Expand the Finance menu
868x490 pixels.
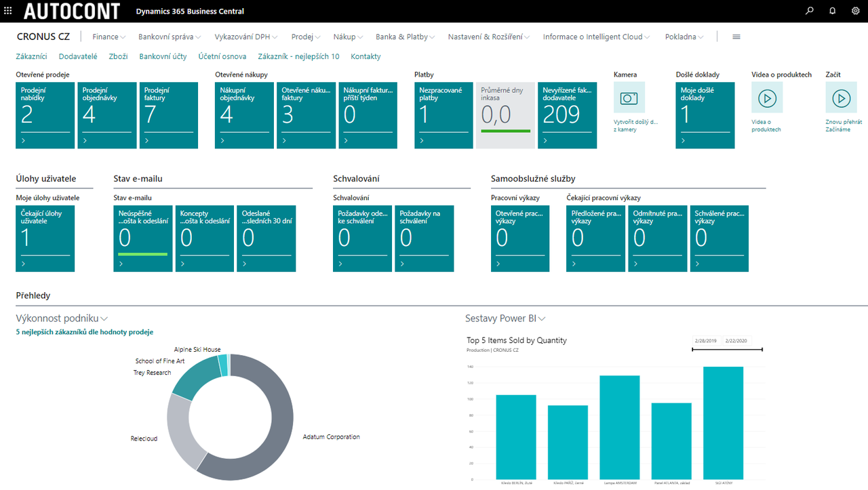(x=109, y=37)
